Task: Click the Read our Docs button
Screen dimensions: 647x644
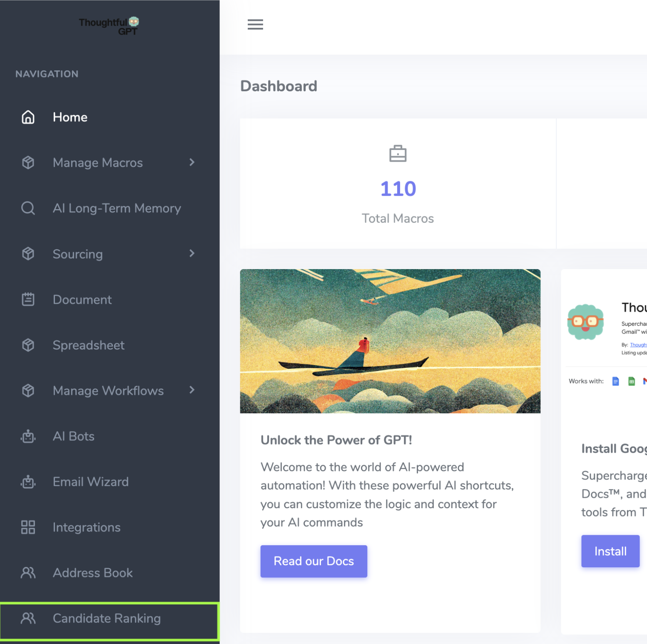Action: 314,561
